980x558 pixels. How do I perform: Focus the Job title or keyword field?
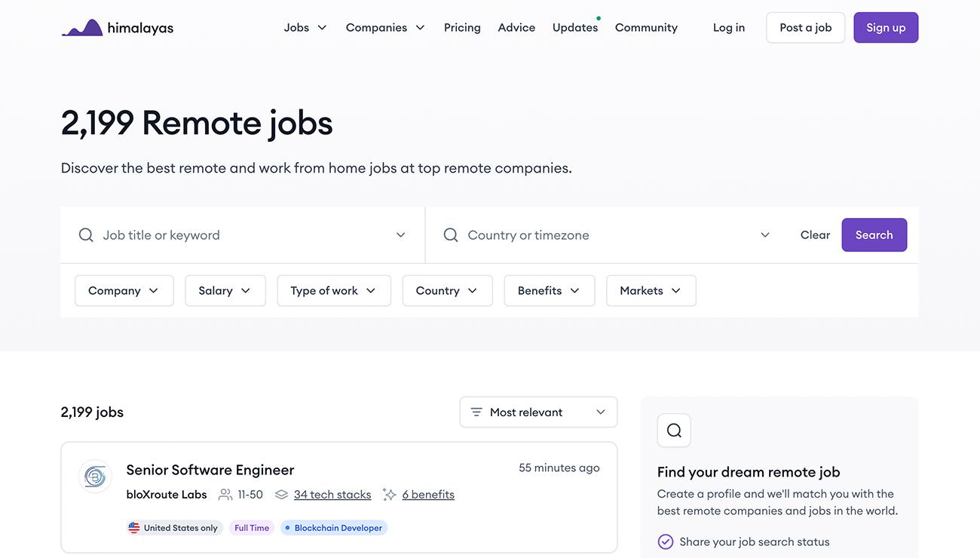click(x=243, y=235)
